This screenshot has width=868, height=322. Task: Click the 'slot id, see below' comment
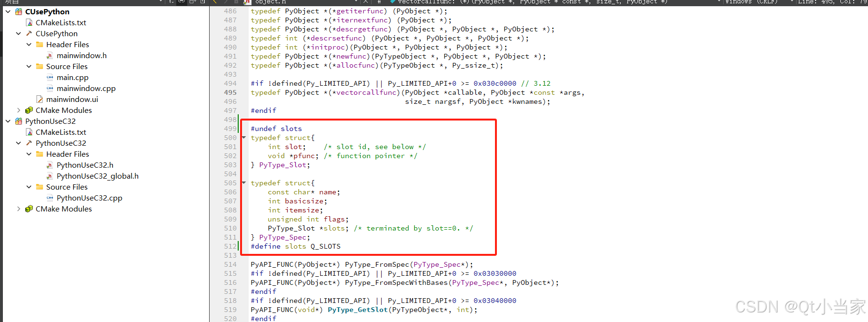pyautogui.click(x=375, y=147)
